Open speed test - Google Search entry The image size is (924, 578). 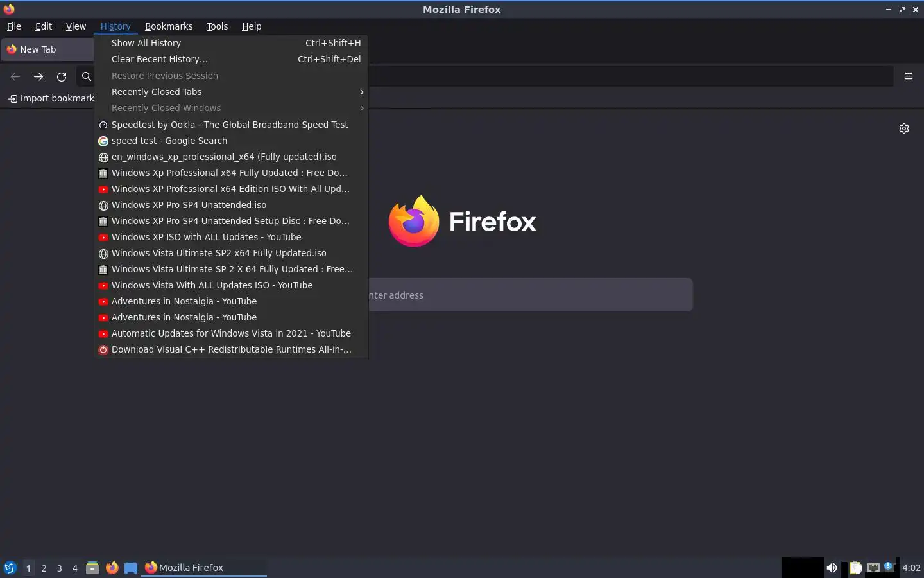coord(231,141)
